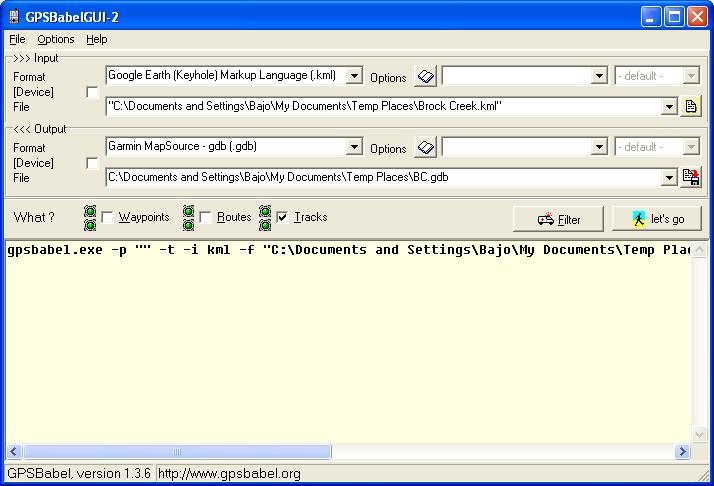Click the let's go button
This screenshot has width=714, height=486.
pyautogui.click(x=657, y=219)
